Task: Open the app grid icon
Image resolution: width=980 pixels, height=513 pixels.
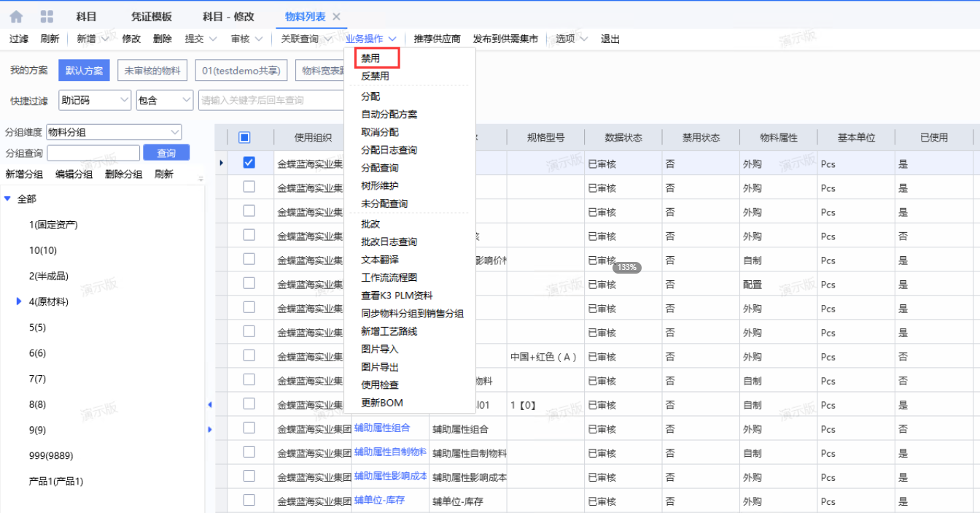Action: (x=47, y=16)
